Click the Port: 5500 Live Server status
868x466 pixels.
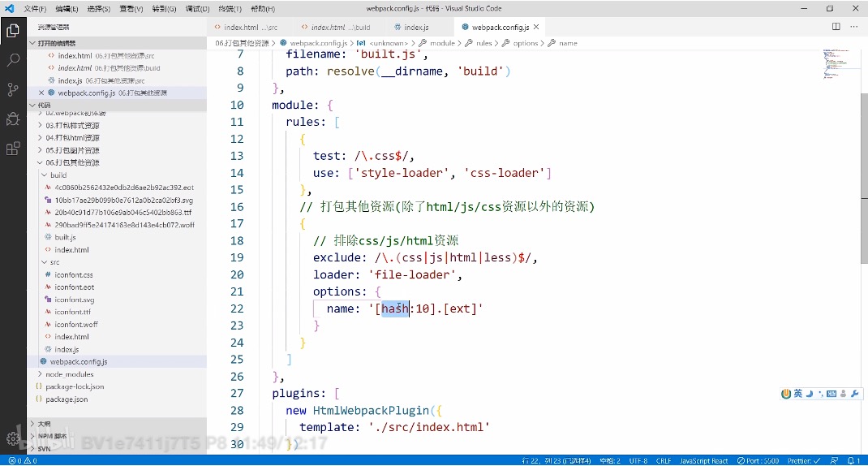pyautogui.click(x=758, y=460)
